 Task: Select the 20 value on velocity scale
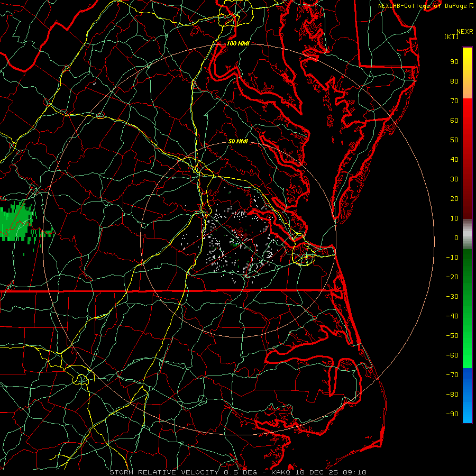click(454, 199)
